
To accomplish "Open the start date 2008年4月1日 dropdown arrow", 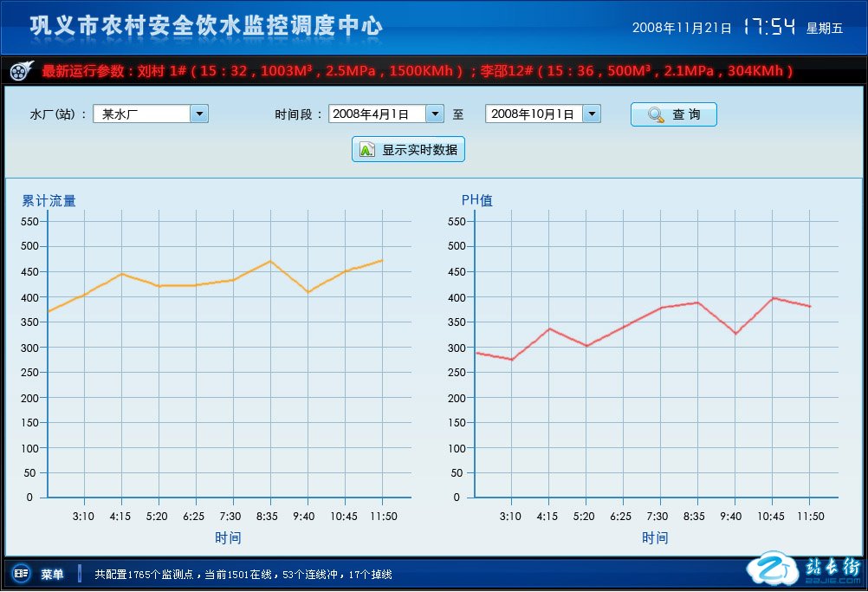I will pyautogui.click(x=435, y=114).
